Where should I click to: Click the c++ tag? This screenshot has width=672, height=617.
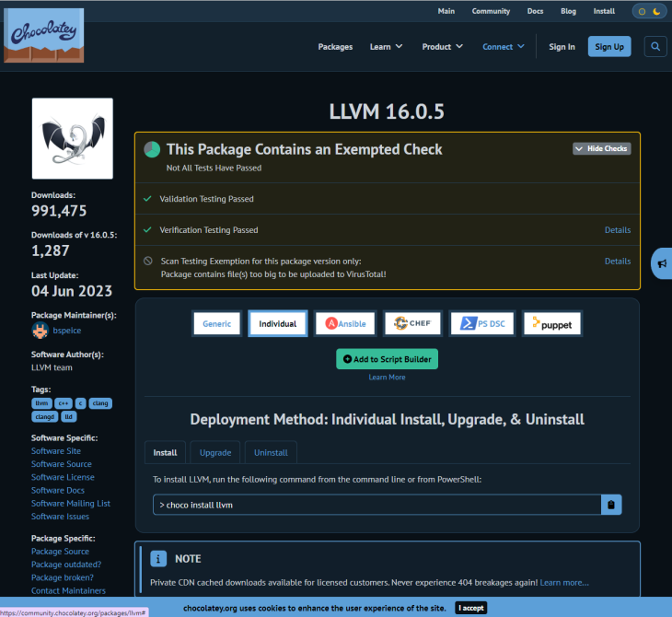(64, 403)
